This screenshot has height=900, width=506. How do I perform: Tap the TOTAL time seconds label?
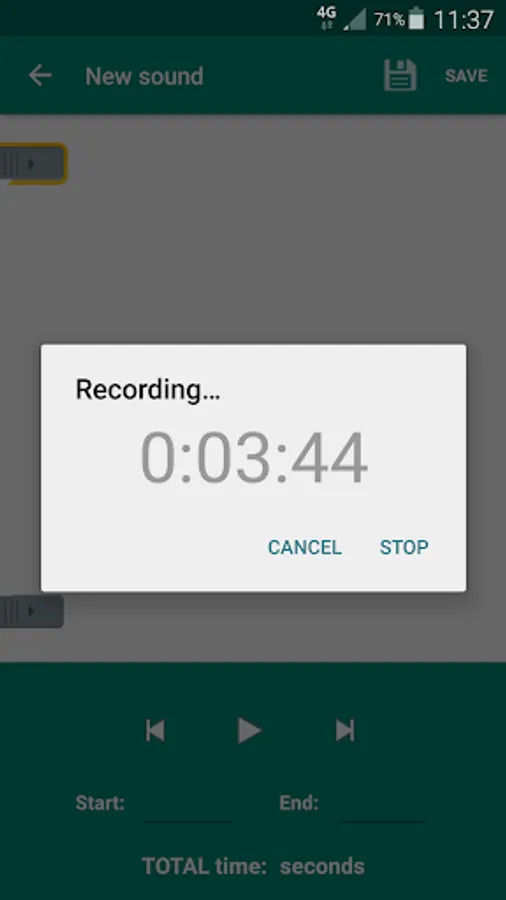(253, 866)
